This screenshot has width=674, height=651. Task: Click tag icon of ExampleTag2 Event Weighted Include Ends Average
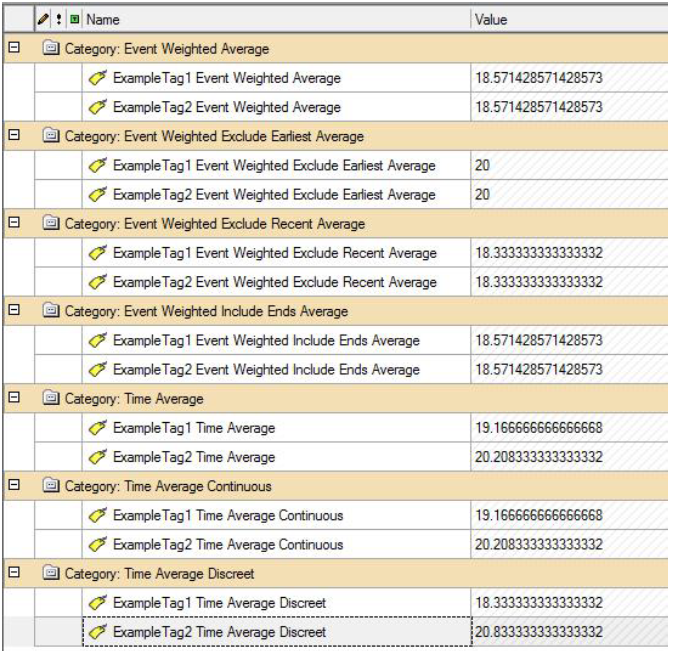point(98,369)
